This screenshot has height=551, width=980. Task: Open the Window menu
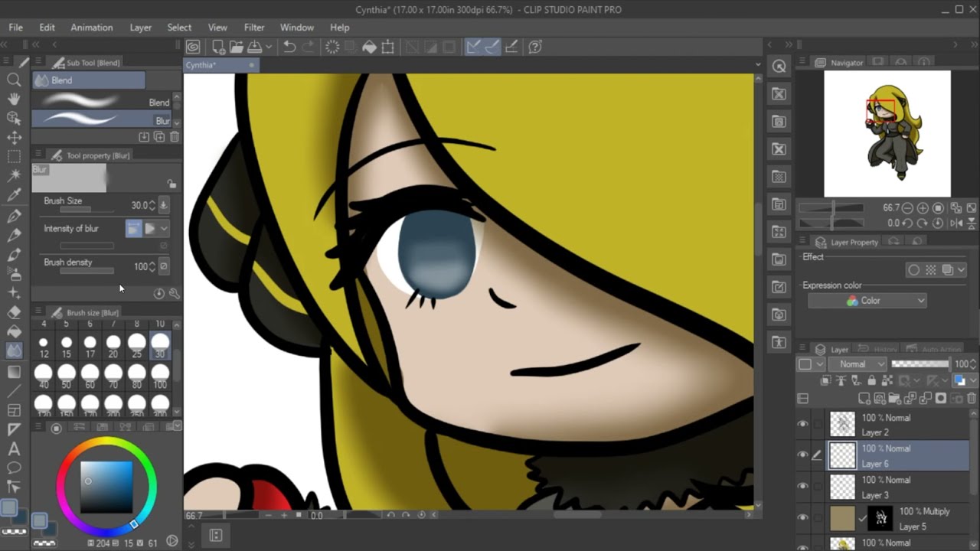pyautogui.click(x=297, y=28)
